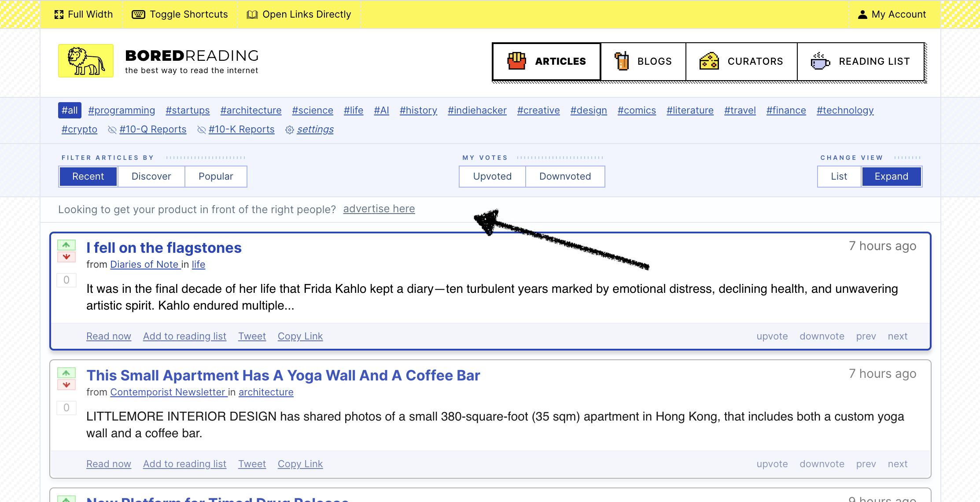Downvote arrow for the Yoga Wall apartment article
This screenshot has width=980, height=502.
pyautogui.click(x=66, y=384)
